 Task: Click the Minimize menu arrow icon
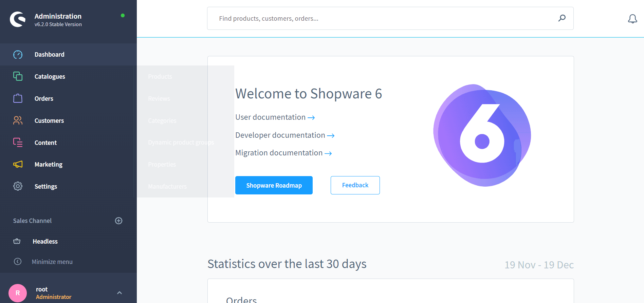pyautogui.click(x=18, y=262)
